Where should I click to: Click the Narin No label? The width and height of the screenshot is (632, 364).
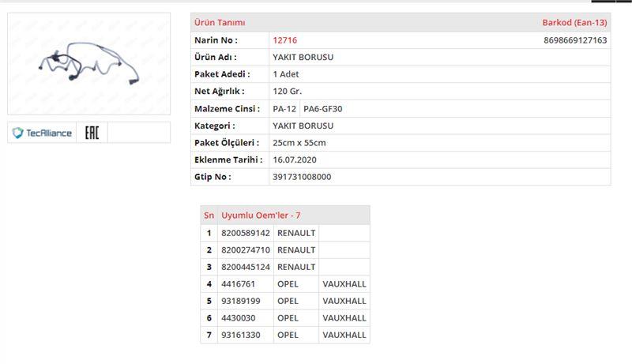click(216, 40)
